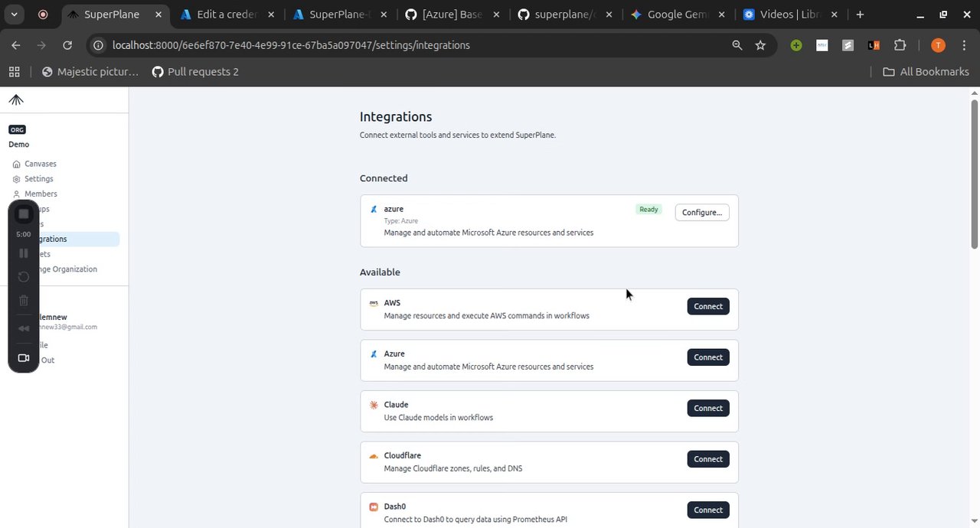Expand the tab search dropdown arrow
Screen dimensions: 980x528
coord(15,15)
